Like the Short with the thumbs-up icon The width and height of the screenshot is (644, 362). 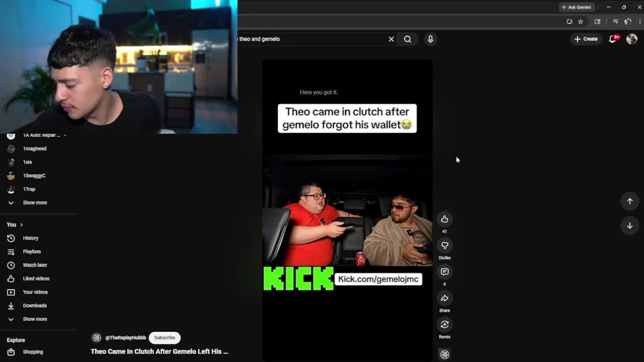444,219
